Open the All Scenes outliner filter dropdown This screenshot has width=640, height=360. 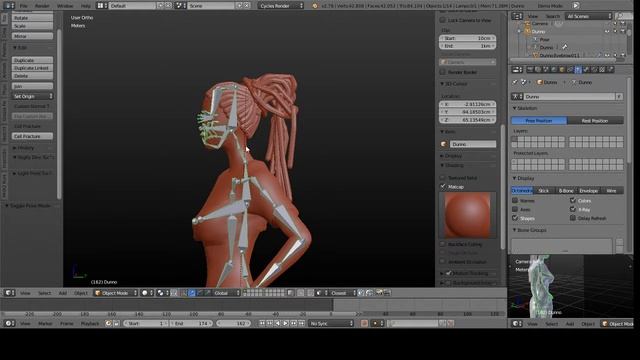point(589,16)
